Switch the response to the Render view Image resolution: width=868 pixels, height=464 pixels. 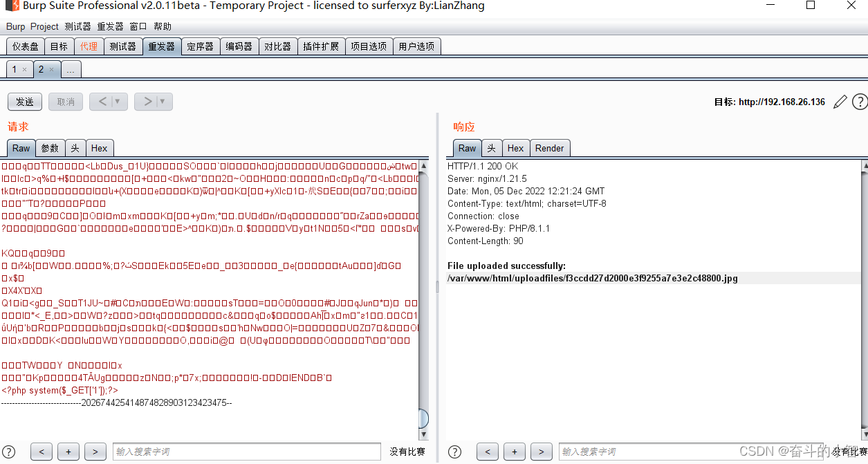click(550, 148)
